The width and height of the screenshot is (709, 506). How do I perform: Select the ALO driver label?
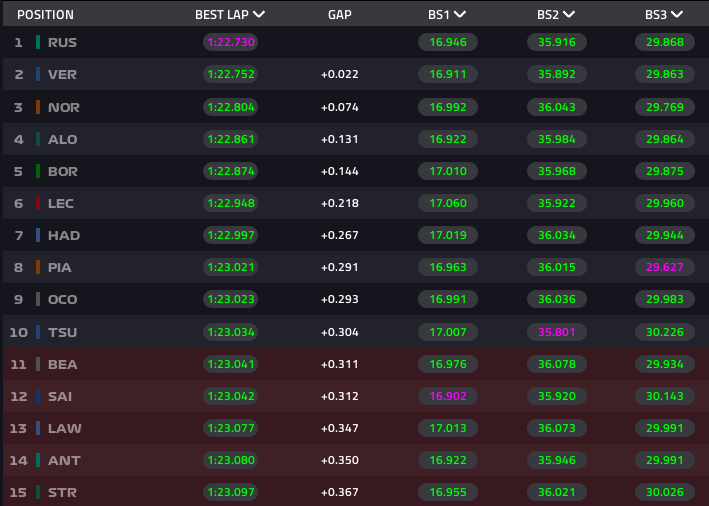point(62,139)
